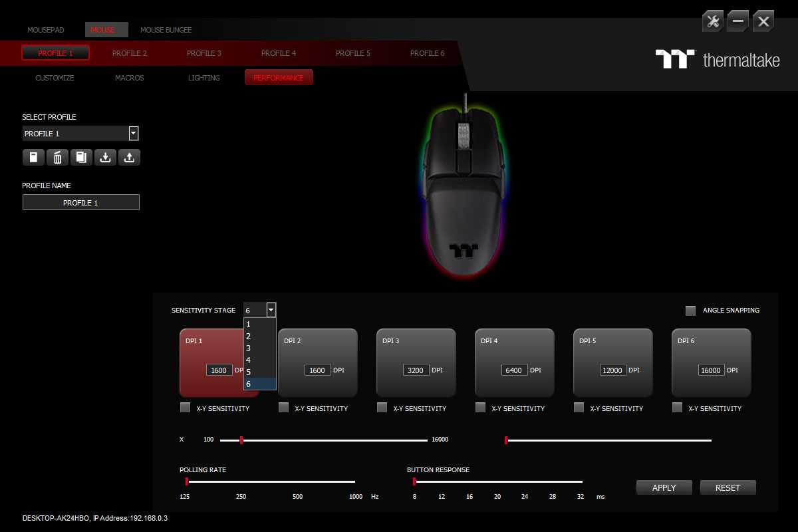Expand the Select Profile dropdown

(x=134, y=134)
